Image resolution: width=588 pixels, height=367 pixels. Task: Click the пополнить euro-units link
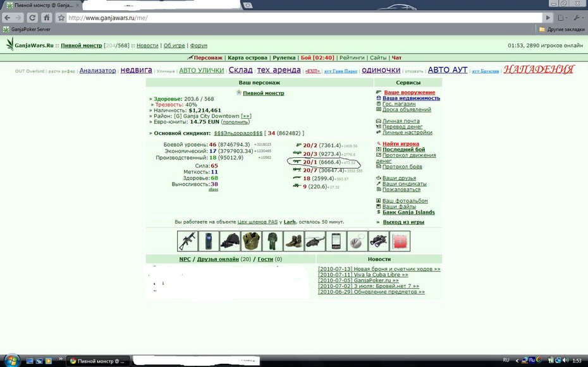tap(235, 122)
